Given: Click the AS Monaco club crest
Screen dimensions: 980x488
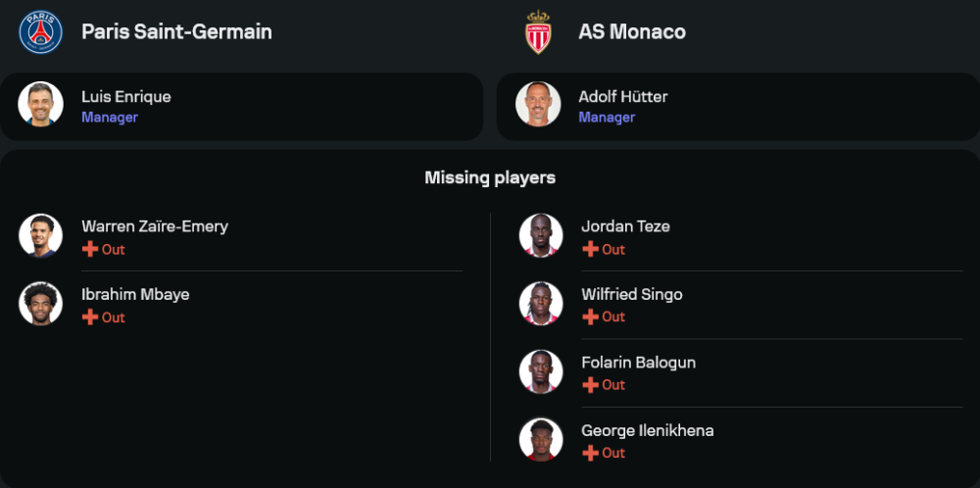Looking at the screenshot, I should [x=538, y=31].
